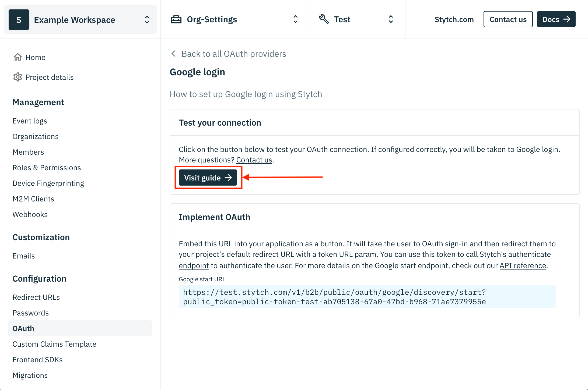The image size is (588, 390).
Task: Open Project details in the sidebar
Action: [x=50, y=77]
